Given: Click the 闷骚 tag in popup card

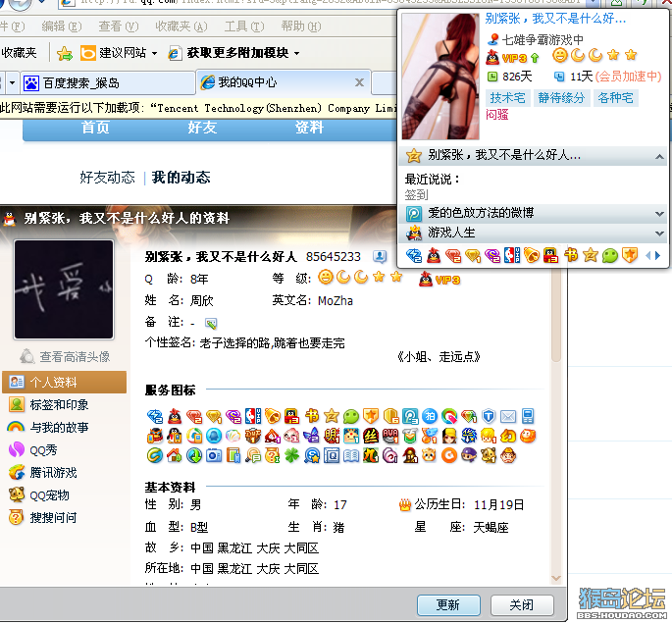Looking at the screenshot, I should tap(497, 115).
